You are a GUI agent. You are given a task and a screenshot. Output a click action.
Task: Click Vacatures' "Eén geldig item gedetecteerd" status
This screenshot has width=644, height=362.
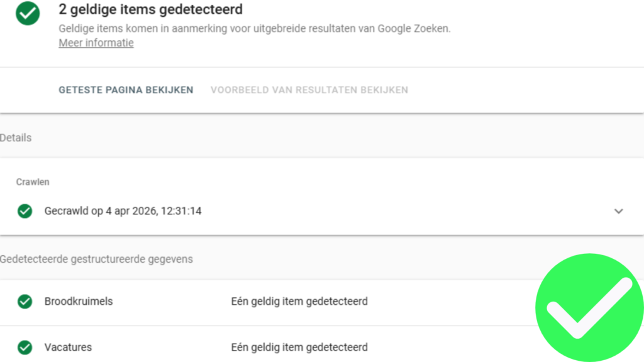(299, 347)
